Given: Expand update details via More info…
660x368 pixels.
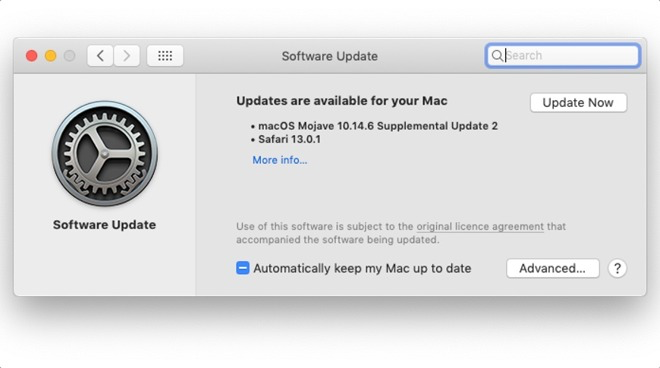Looking at the screenshot, I should (x=279, y=160).
